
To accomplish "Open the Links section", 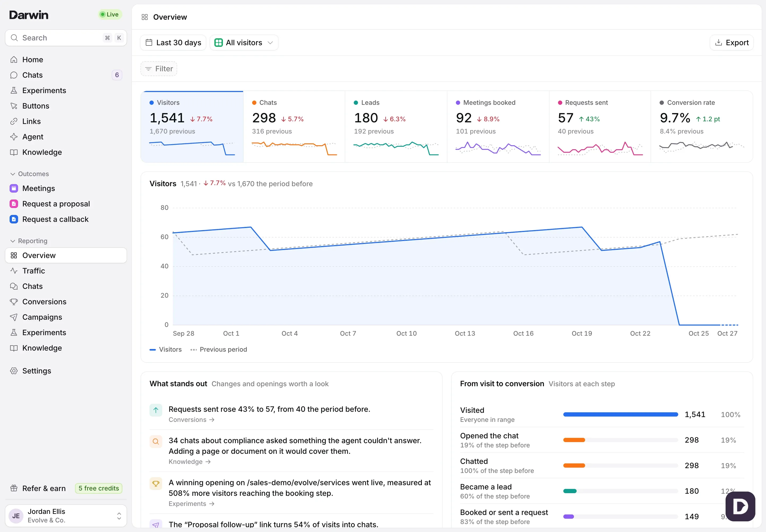I will pos(66,121).
